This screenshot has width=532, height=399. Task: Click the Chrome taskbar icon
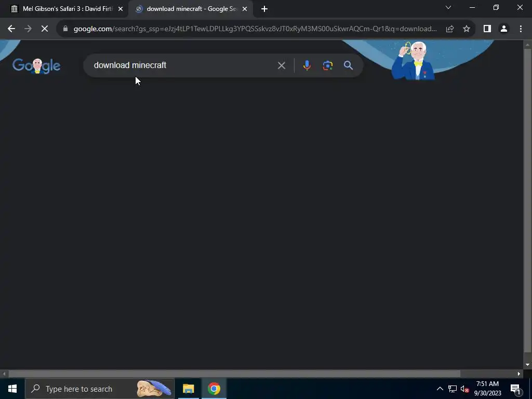tap(214, 389)
